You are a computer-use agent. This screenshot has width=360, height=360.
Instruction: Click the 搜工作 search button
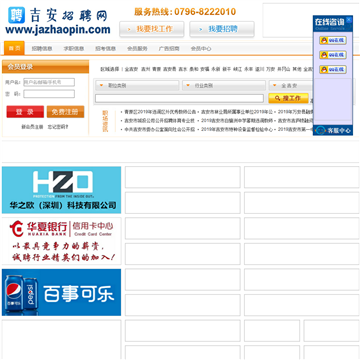[x=288, y=98]
